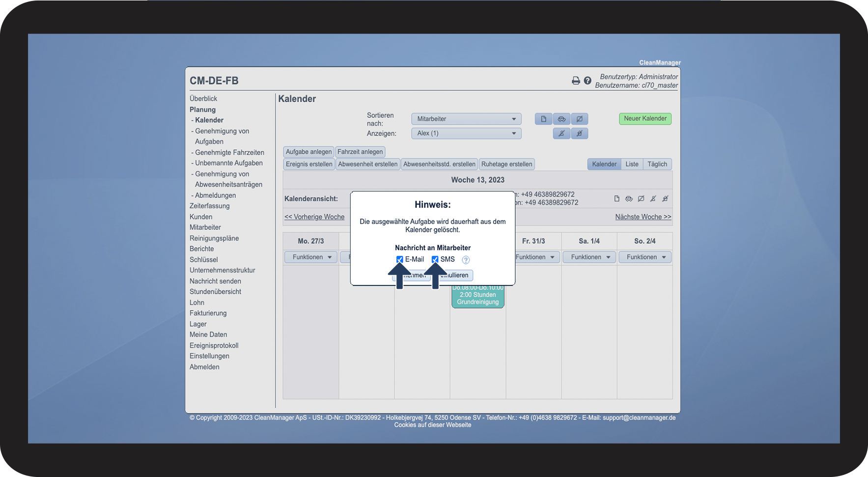Click the car icon filter button
868x477 pixels.
[x=561, y=119]
